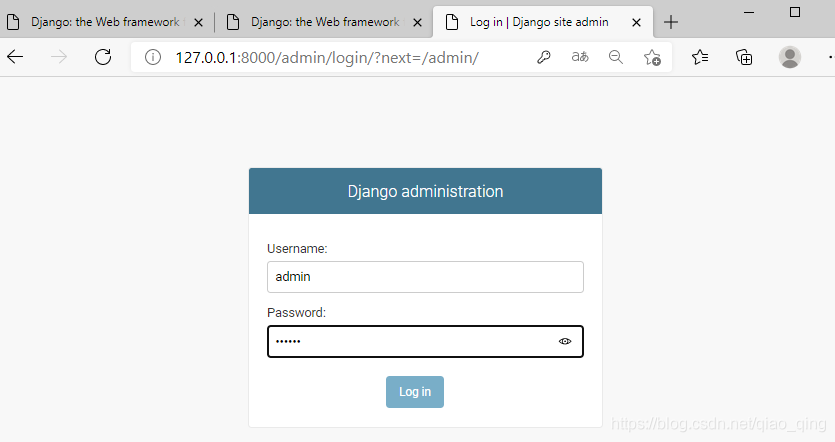Reveal password with the eye icon
Screen dimensions: 835x442
(565, 341)
